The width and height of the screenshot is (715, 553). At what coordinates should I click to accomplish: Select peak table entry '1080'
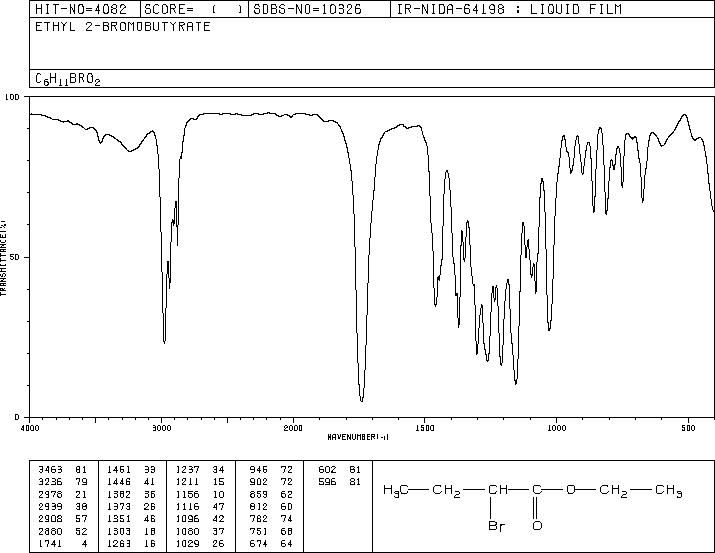click(187, 531)
